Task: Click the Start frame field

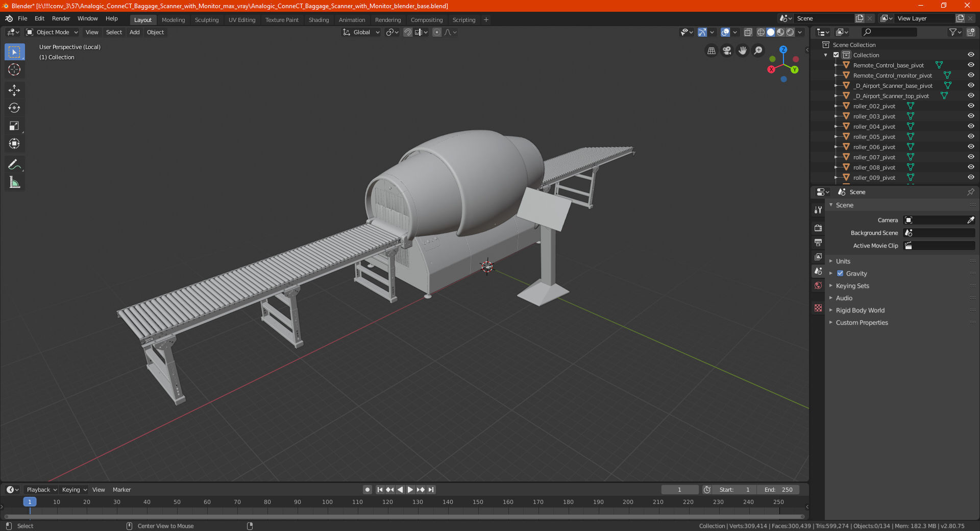Action: point(734,490)
